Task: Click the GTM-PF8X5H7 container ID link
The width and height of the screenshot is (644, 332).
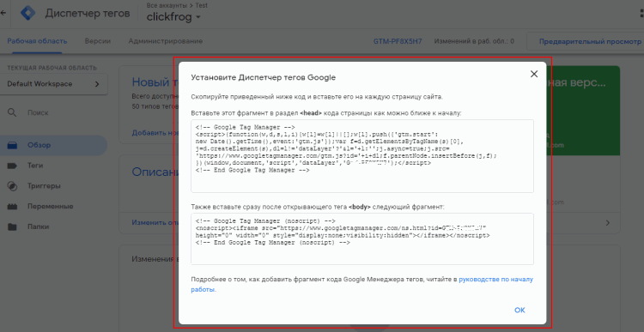Action: (398, 41)
